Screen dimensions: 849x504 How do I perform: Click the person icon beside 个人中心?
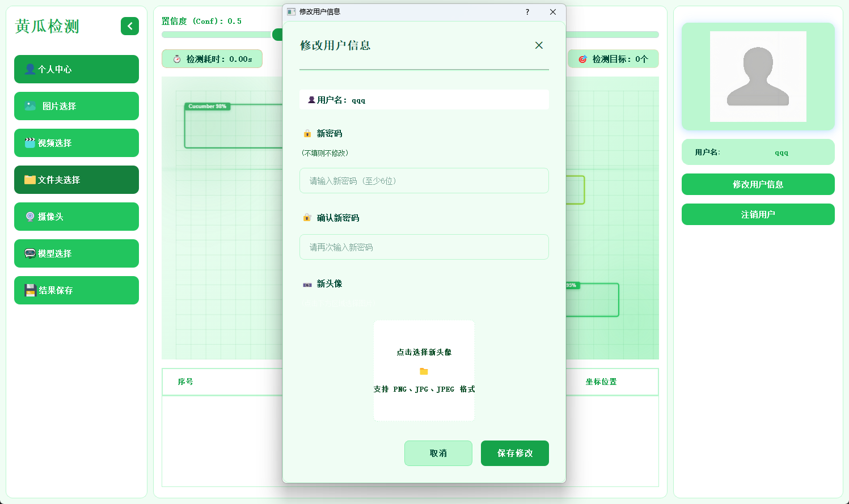point(30,69)
